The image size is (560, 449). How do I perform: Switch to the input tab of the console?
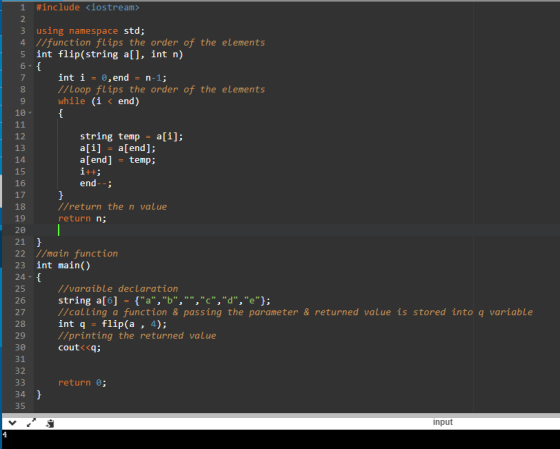pyautogui.click(x=442, y=422)
